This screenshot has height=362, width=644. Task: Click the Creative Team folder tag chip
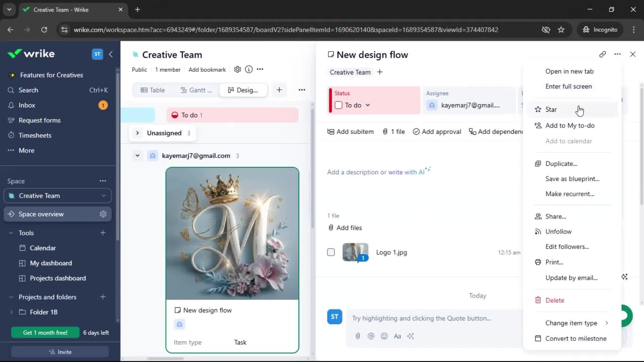(350, 72)
